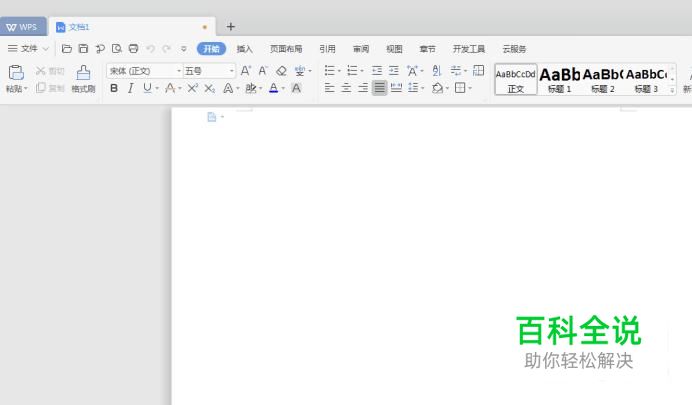Toggle bold formatting

(x=114, y=88)
